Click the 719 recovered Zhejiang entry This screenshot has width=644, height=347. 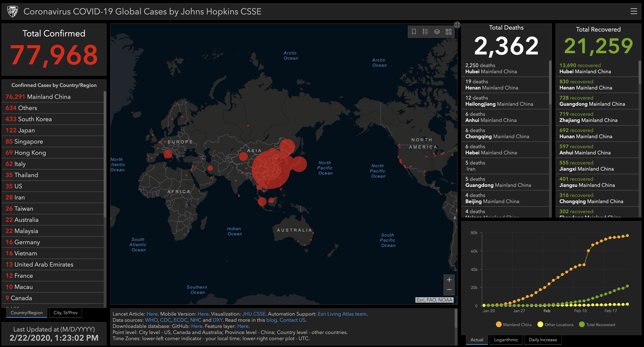pyautogui.click(x=597, y=117)
